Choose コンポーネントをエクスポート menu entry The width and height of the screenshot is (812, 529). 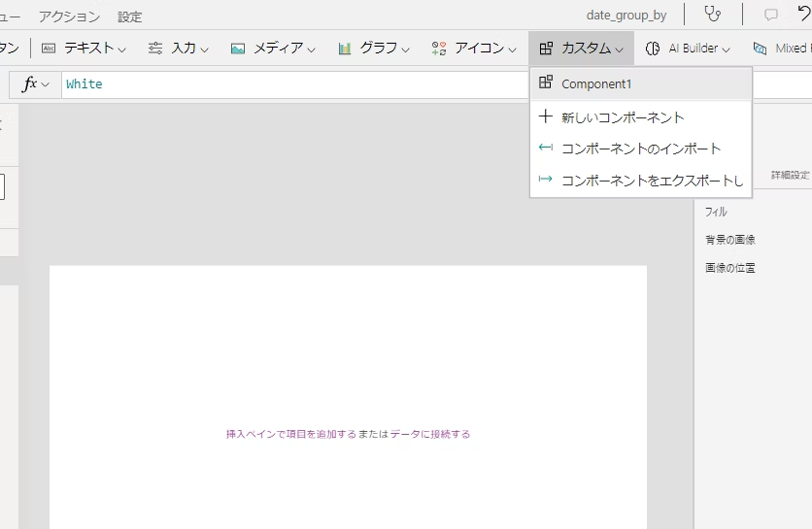click(651, 180)
